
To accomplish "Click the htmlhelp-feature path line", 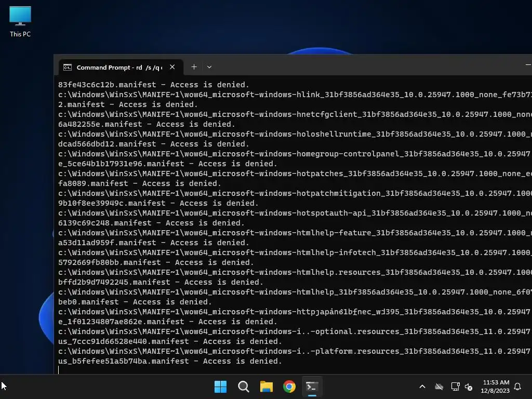I will [x=295, y=233].
